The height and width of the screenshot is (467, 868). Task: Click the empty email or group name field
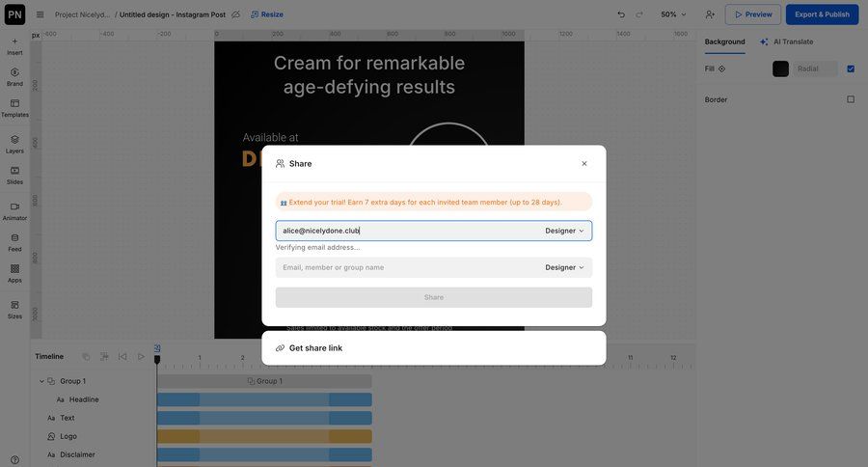[405, 267]
